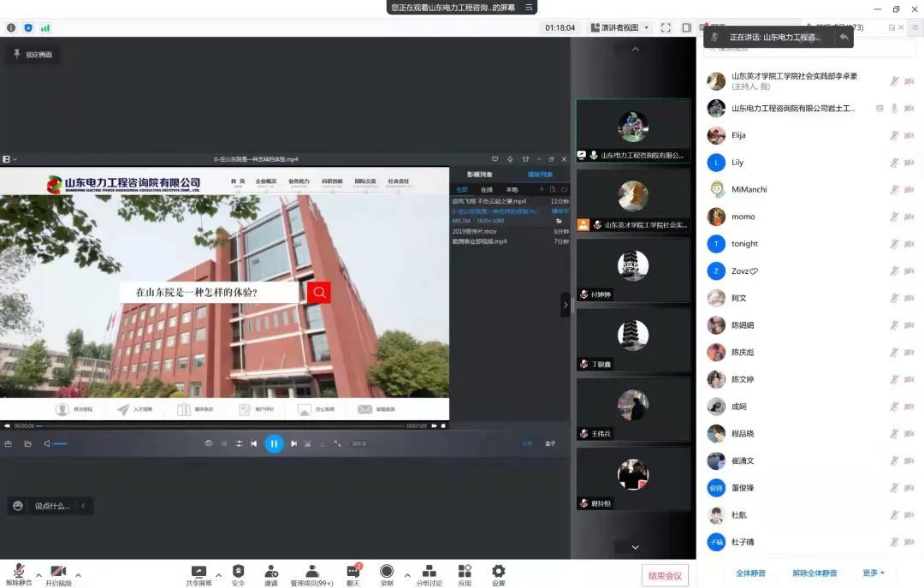
Task: Click the meeting info icon
Action: point(11,27)
